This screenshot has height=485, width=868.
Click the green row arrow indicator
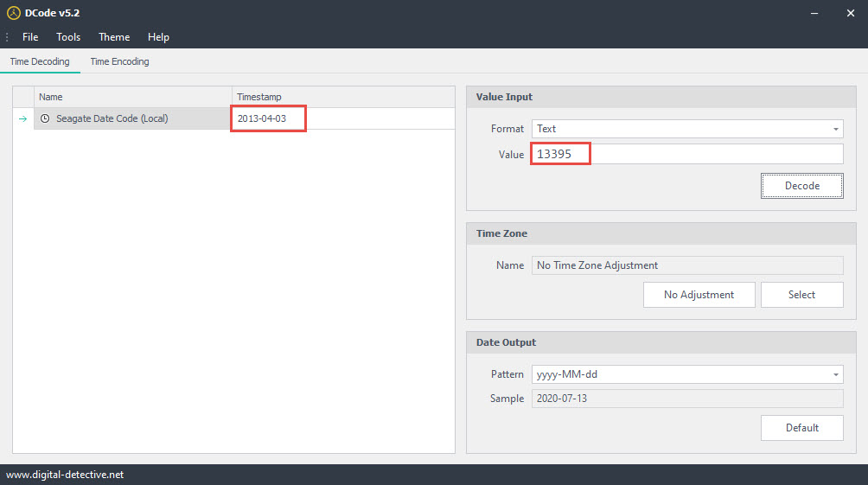tap(22, 118)
